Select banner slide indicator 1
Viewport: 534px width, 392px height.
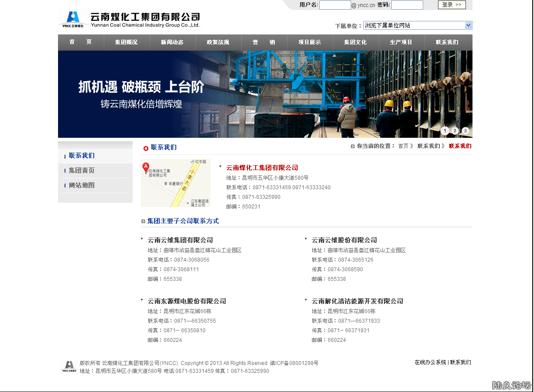tap(445, 131)
